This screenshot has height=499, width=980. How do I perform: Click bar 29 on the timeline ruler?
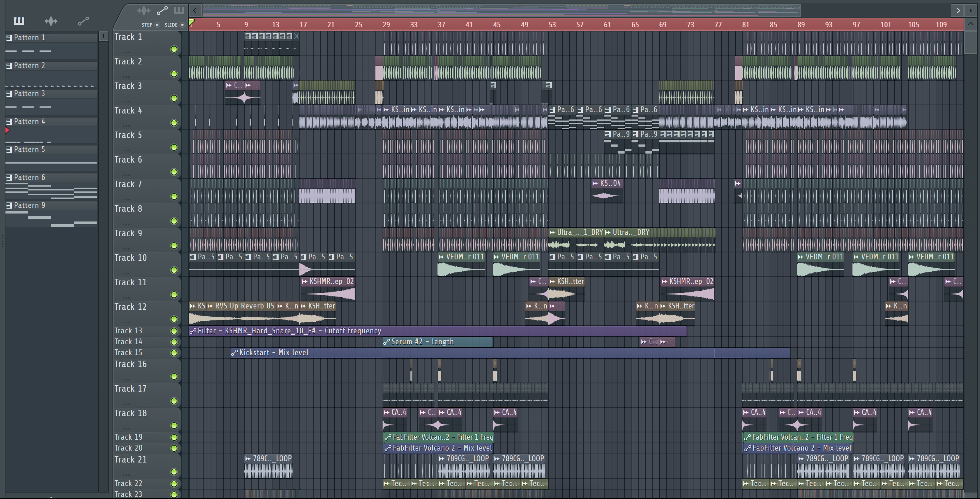pos(386,25)
